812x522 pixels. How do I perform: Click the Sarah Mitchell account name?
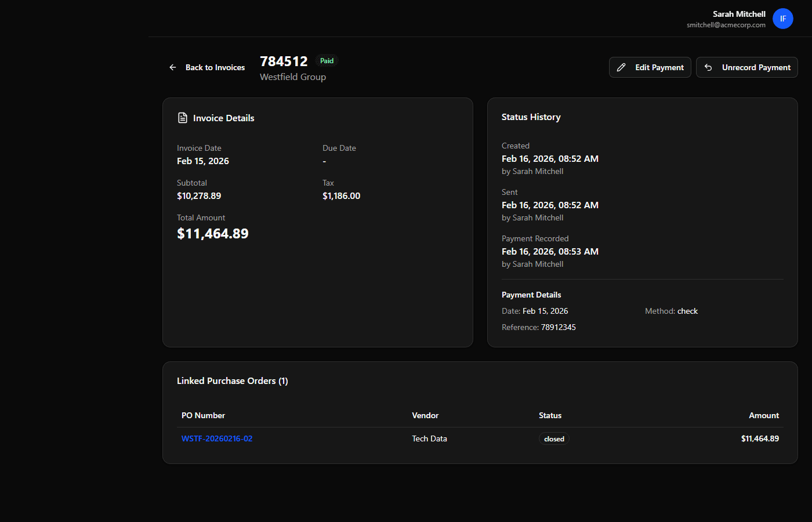pos(739,14)
